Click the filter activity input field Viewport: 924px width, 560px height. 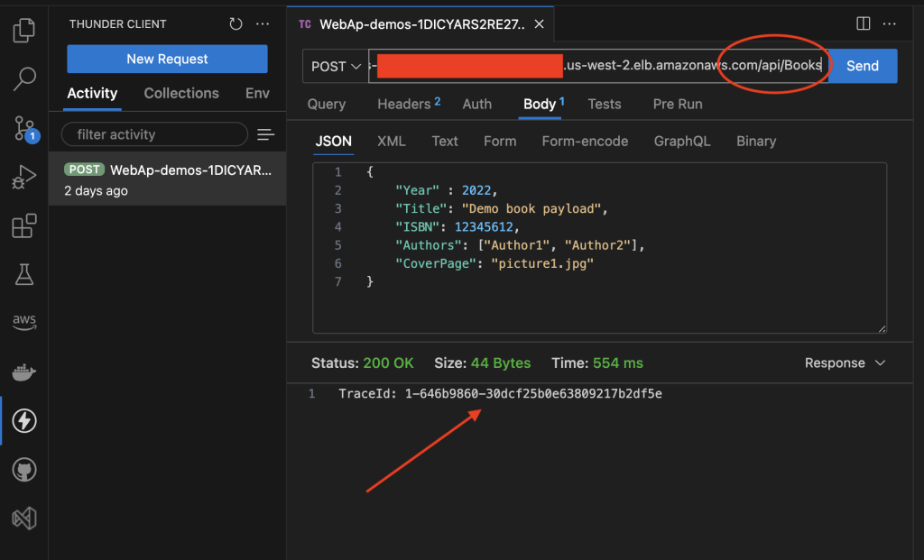[x=154, y=133]
